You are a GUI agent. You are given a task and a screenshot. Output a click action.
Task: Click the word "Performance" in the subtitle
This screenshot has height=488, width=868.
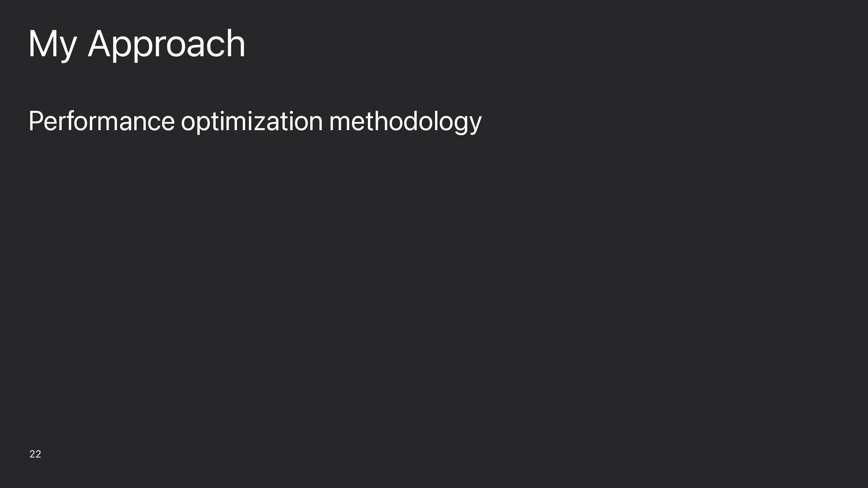click(101, 121)
